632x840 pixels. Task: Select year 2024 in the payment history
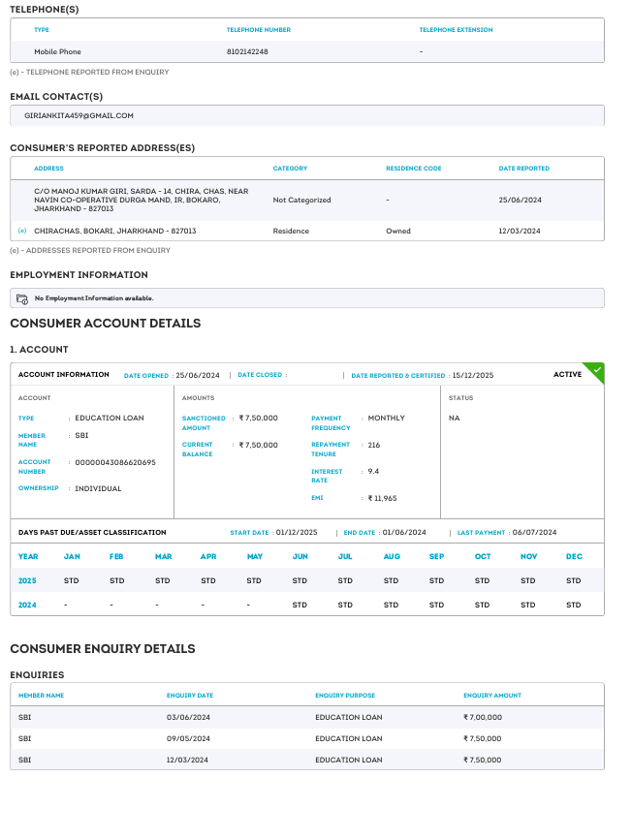click(28, 605)
